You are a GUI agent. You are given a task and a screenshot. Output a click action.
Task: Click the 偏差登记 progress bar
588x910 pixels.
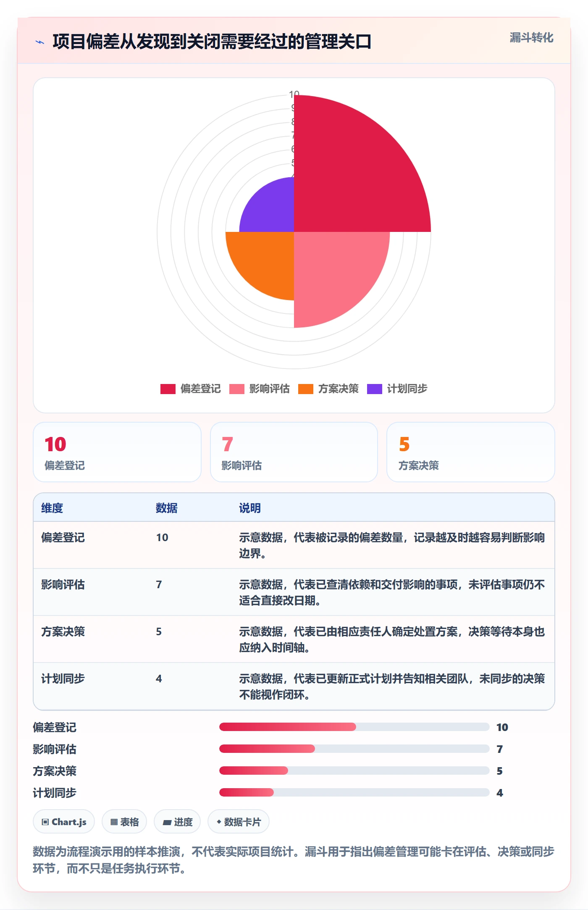point(354,727)
